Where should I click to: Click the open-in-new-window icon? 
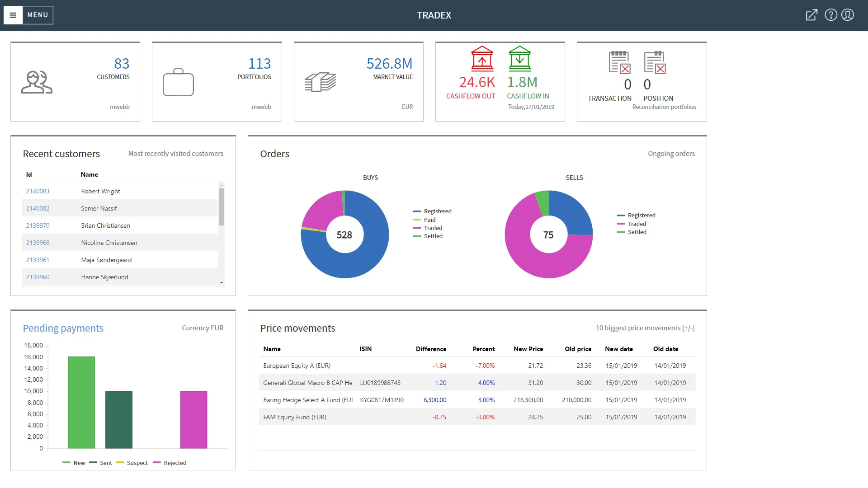click(x=811, y=15)
